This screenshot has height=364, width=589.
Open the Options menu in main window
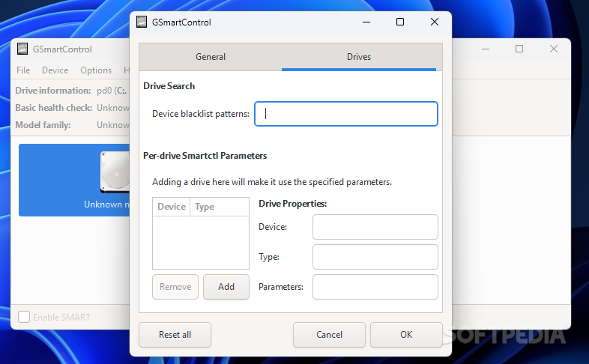96,70
